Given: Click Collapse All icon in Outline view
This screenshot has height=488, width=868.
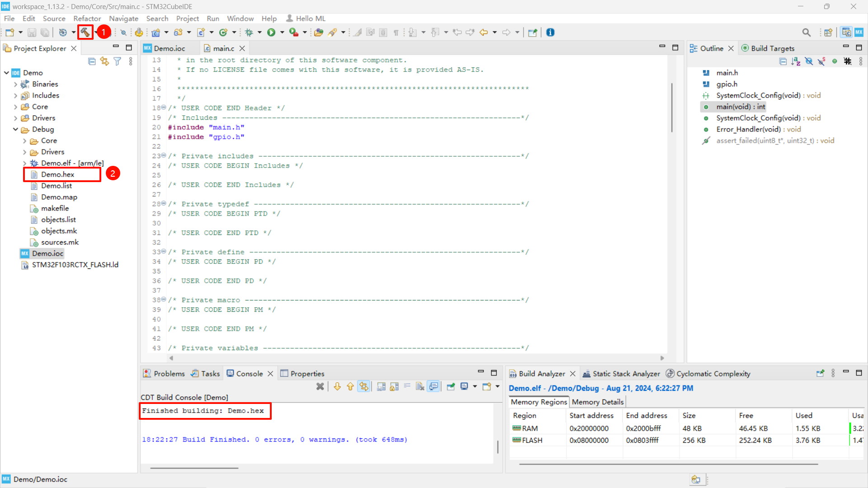Looking at the screenshot, I should tap(783, 61).
